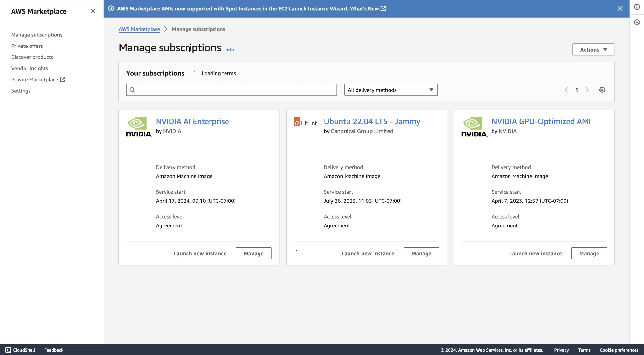
Task: Dismiss the Spot Instances info banner
Action: pos(620,8)
